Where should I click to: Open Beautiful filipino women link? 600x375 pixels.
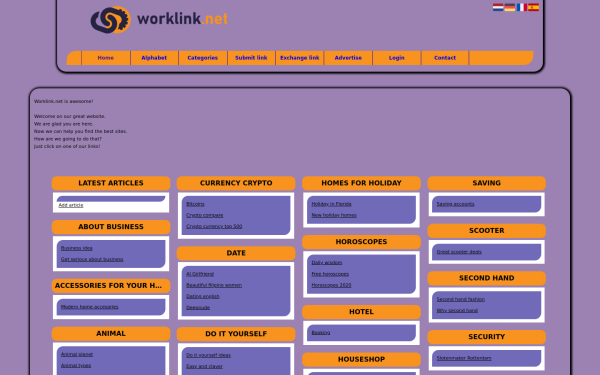point(214,285)
